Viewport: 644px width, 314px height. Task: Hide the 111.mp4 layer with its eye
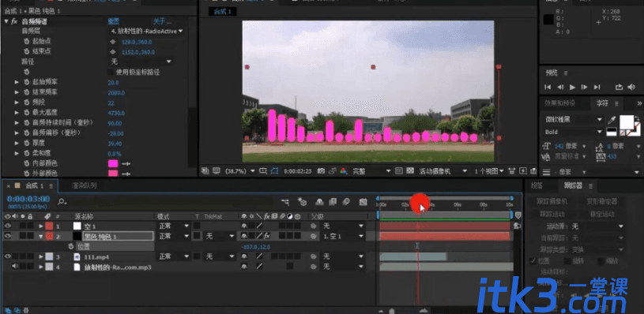click(8, 256)
